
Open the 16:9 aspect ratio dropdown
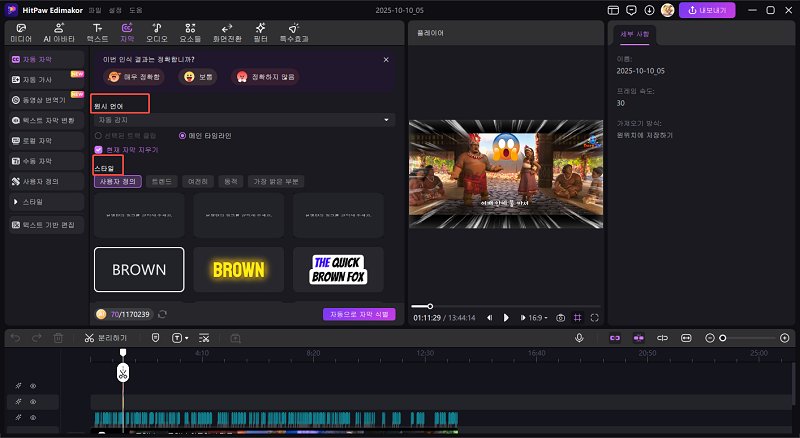(537, 317)
